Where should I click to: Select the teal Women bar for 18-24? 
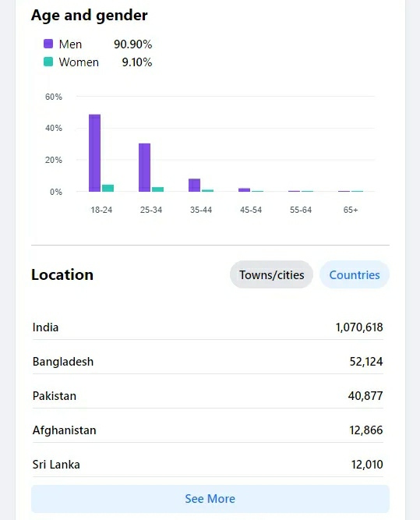[108, 188]
